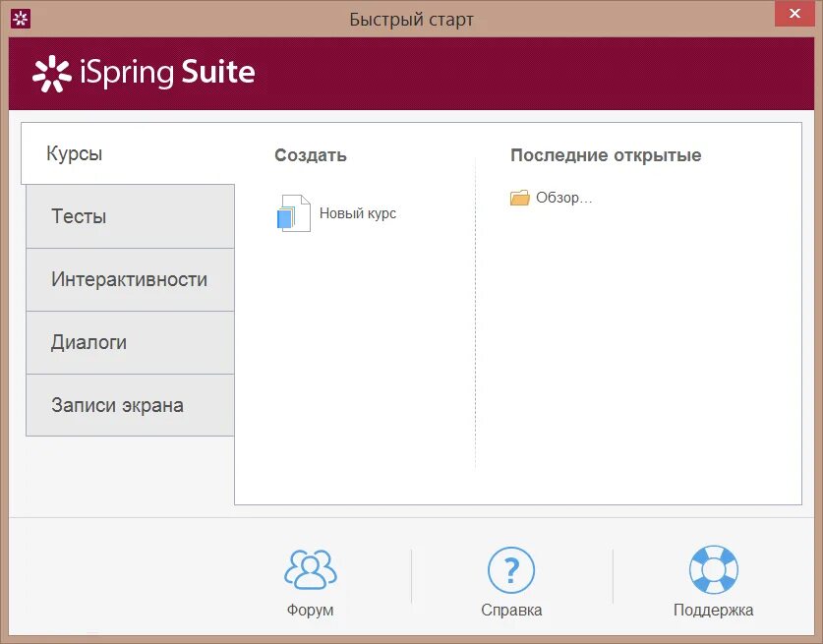Open the Интерактивности tab
The width and height of the screenshot is (823, 644).
click(130, 280)
